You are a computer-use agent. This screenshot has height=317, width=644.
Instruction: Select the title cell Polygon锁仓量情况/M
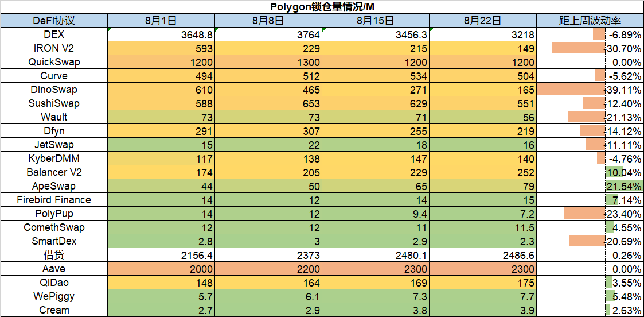(322, 6)
